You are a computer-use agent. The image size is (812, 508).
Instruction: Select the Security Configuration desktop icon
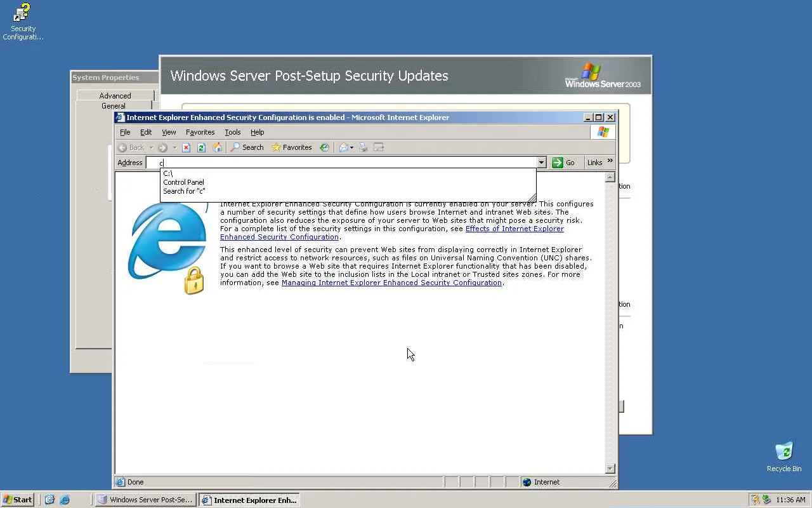pos(23,22)
